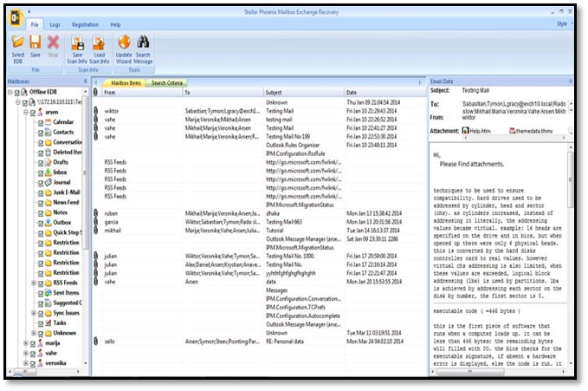Open the Deleted Items folder
The width and height of the screenshot is (588, 391).
[63, 152]
